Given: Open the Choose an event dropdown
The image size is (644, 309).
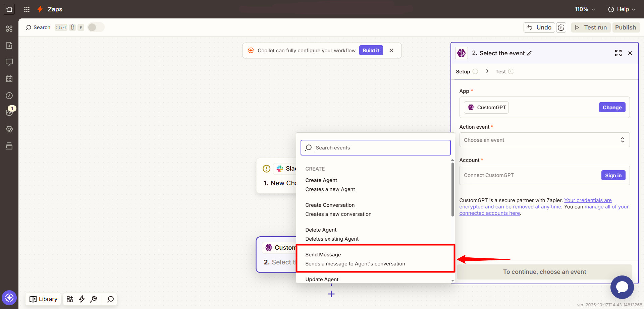Looking at the screenshot, I should click(544, 140).
